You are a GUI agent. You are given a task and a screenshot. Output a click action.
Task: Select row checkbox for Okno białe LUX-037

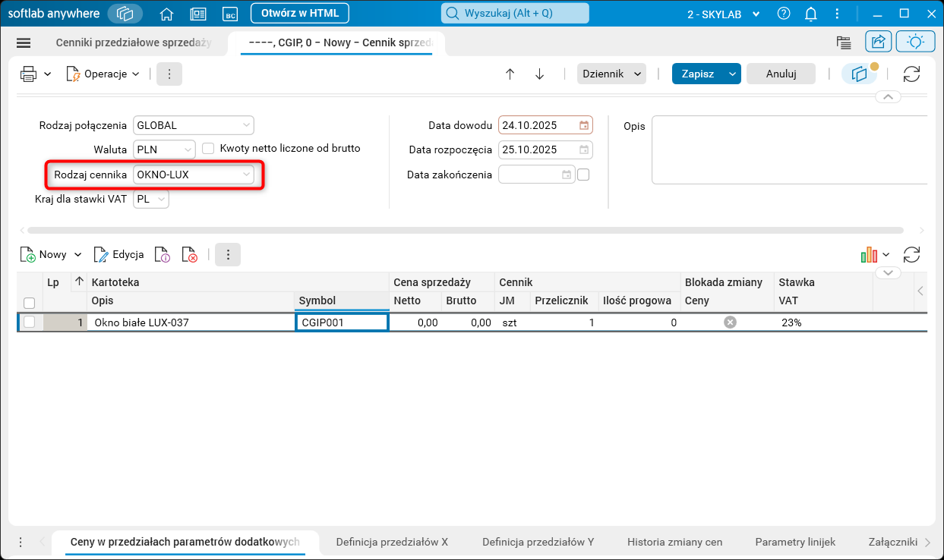pyautogui.click(x=30, y=322)
